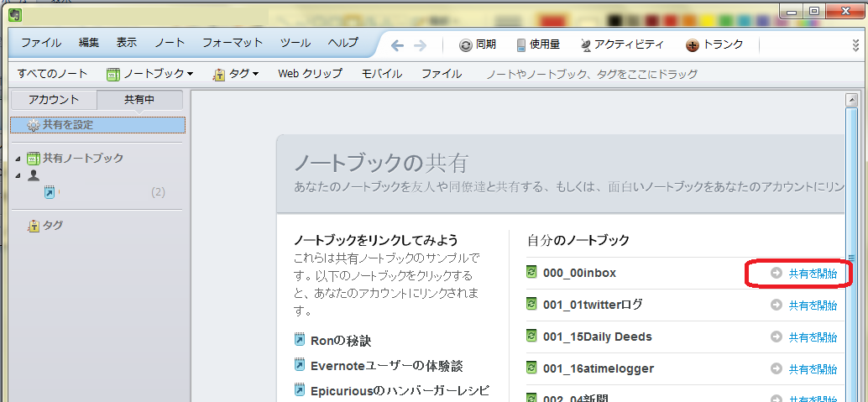Select 共有を設定 item in sidebar
The image size is (868, 402).
(98, 125)
